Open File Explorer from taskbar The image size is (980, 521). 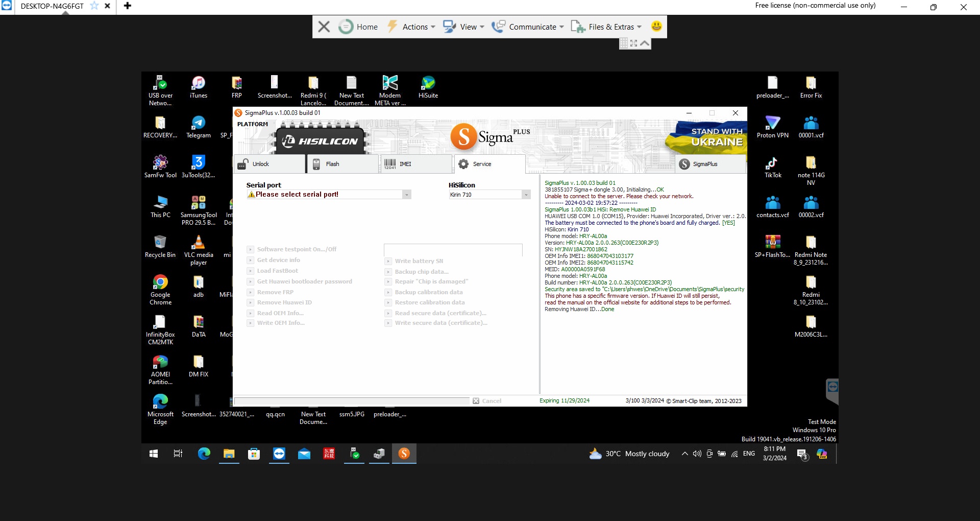click(229, 454)
